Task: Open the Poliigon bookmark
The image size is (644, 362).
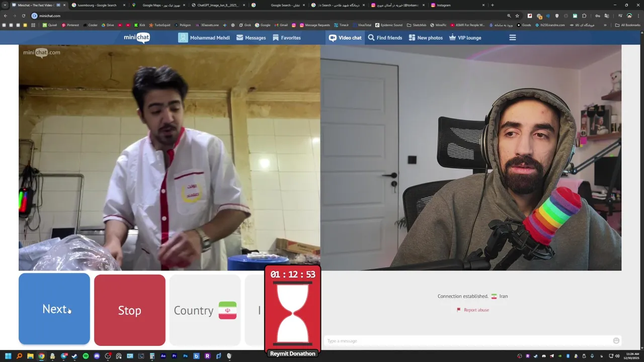Action: pos(182,25)
